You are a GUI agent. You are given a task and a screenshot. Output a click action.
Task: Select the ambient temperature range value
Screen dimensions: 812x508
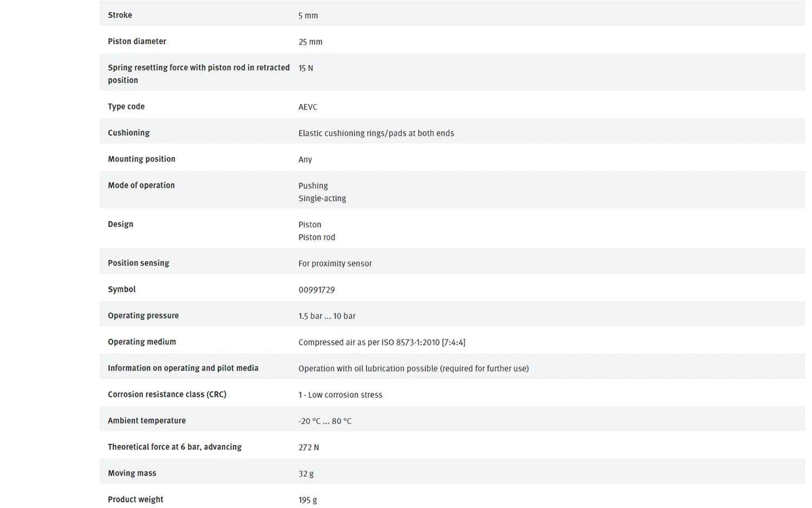[x=325, y=421]
